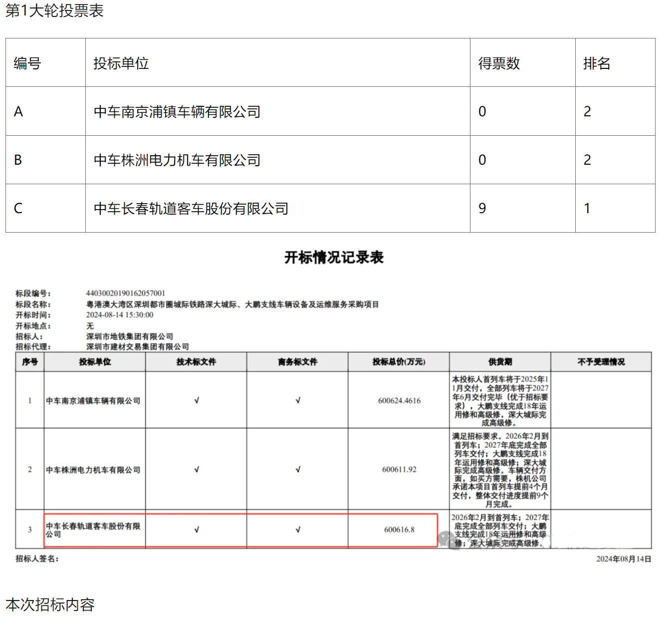Image resolution: width=672 pixels, height=620 pixels.
Task: Select 中车长春轨道客车股份有限公司 in voting table
Action: coord(191,209)
